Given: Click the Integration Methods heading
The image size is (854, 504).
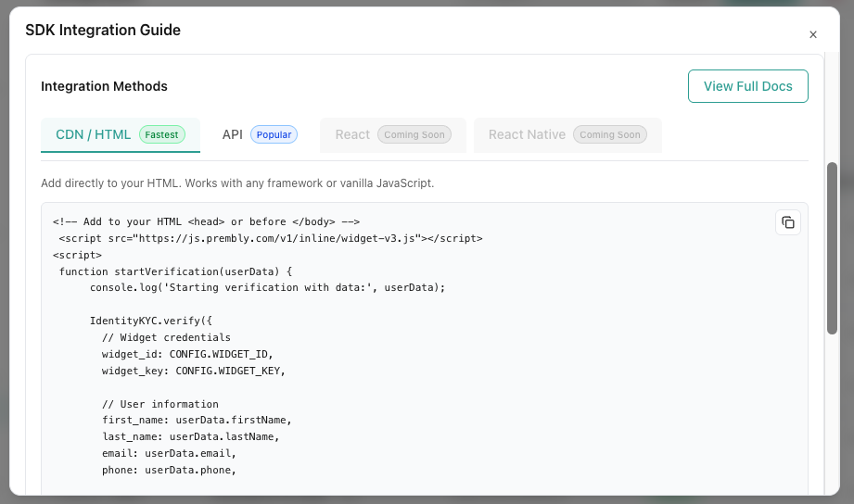Looking at the screenshot, I should tap(104, 86).
